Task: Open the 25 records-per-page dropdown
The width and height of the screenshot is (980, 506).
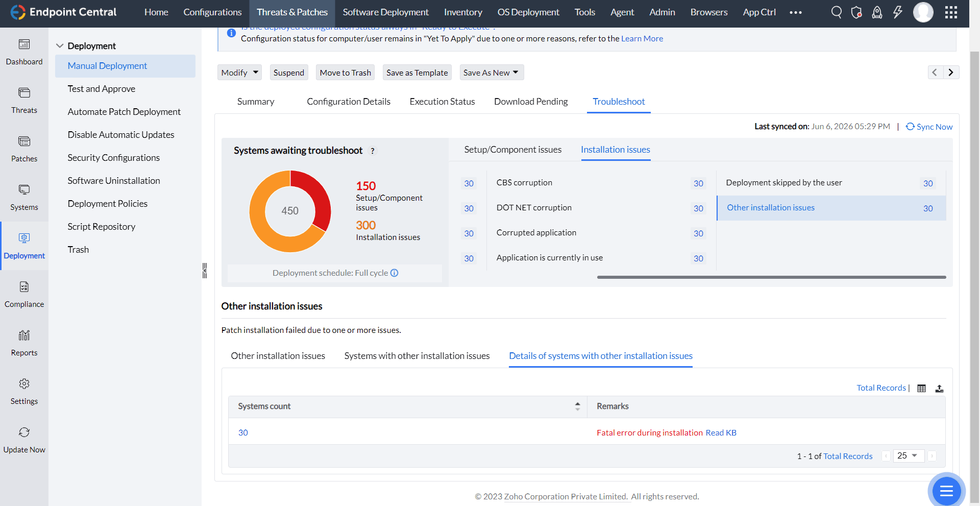Action: (x=908, y=456)
